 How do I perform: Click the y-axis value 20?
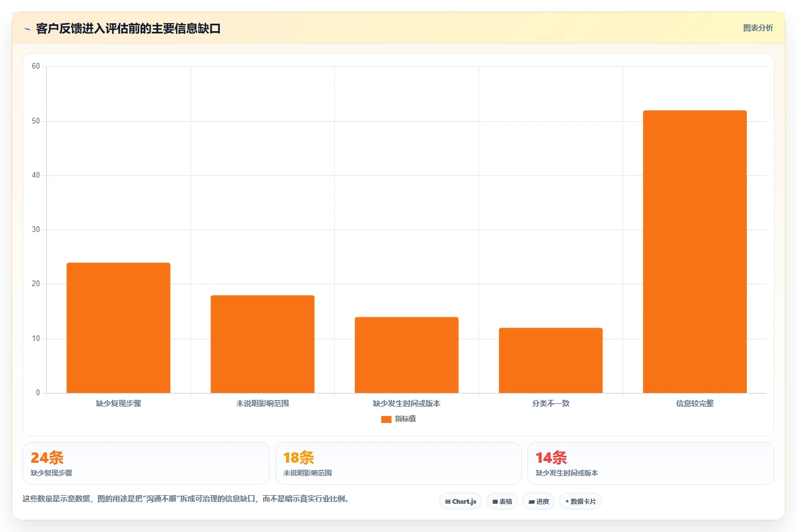(36, 284)
